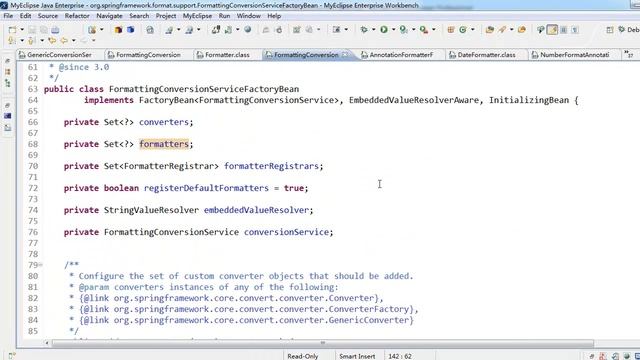The height and width of the screenshot is (360, 640).
Task: Click the registerDefaultFormatters variable
Action: (x=206, y=188)
